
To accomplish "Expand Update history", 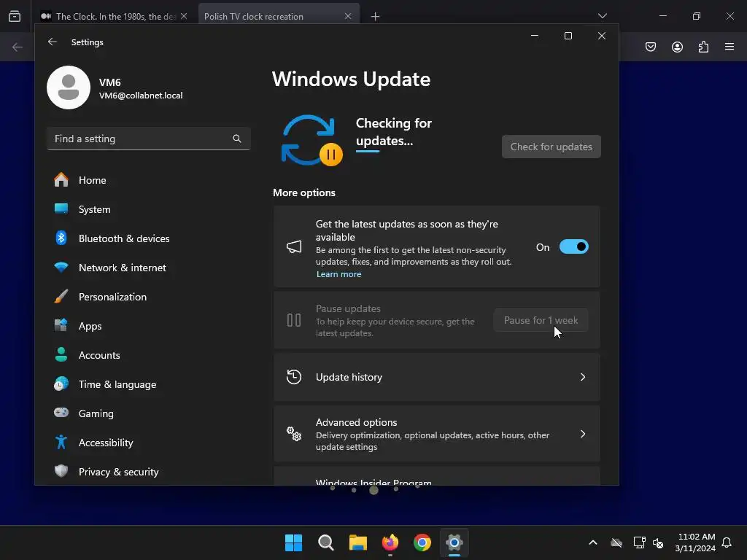I will coord(436,377).
